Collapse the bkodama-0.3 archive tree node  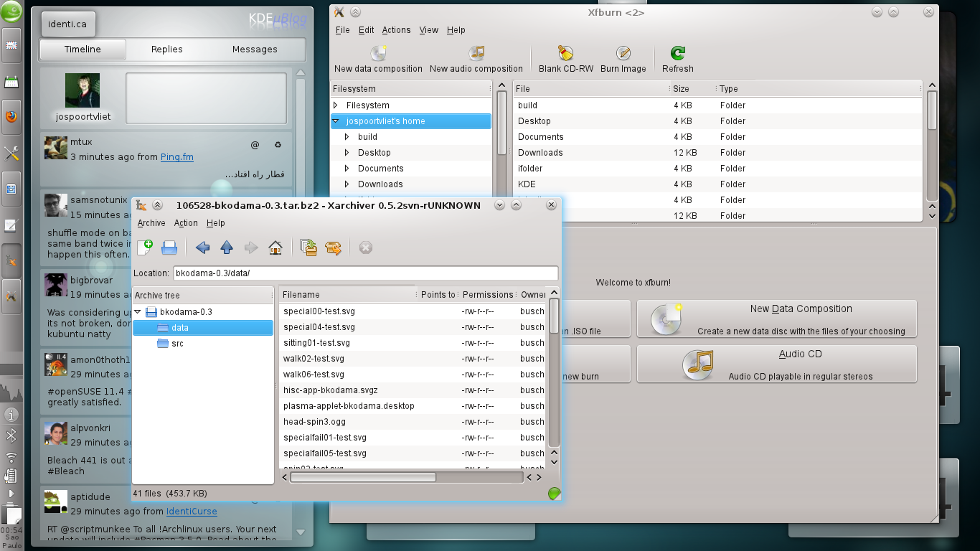137,311
